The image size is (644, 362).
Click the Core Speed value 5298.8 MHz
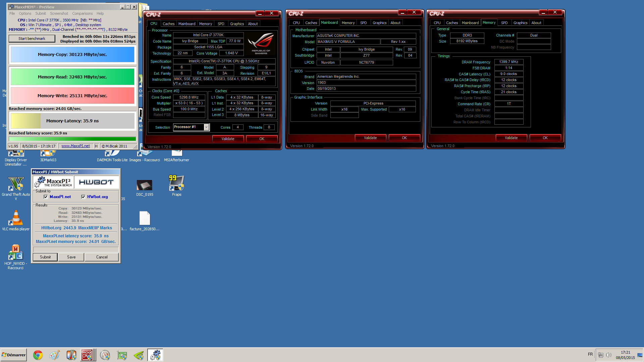point(189,97)
